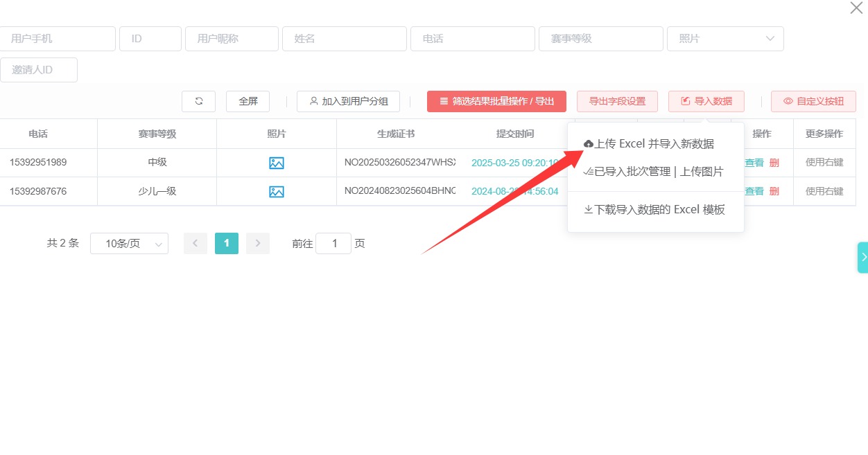The height and width of the screenshot is (455, 868).
Task: Go to next page arrow
Action: click(258, 243)
